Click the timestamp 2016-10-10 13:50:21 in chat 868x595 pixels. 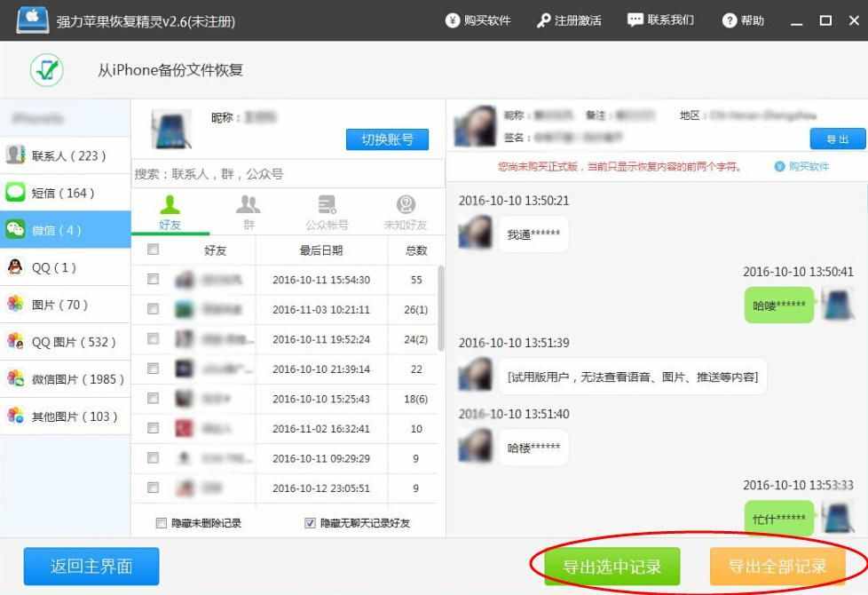coord(513,201)
